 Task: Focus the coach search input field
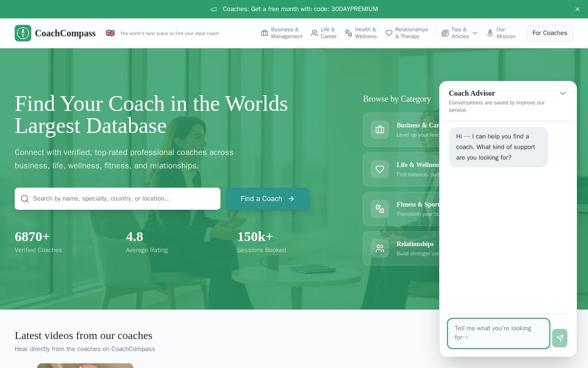[118, 199]
